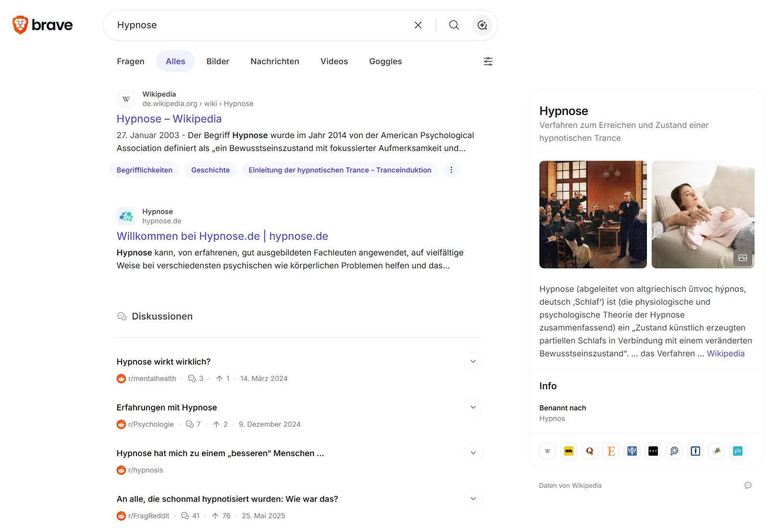This screenshot has width=769, height=532.
Task: Open the AI answer sparkle button
Action: 482,25
